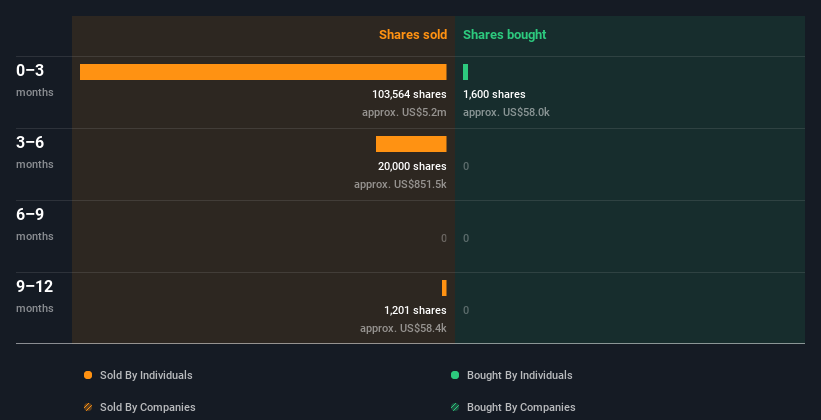Select the 0–3 months orange sold bar
The height and width of the screenshot is (420, 821).
(x=263, y=72)
